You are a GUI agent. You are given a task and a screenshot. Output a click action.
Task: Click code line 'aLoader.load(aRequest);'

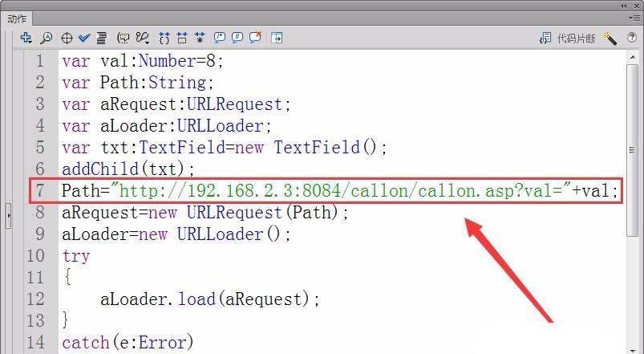(210, 299)
